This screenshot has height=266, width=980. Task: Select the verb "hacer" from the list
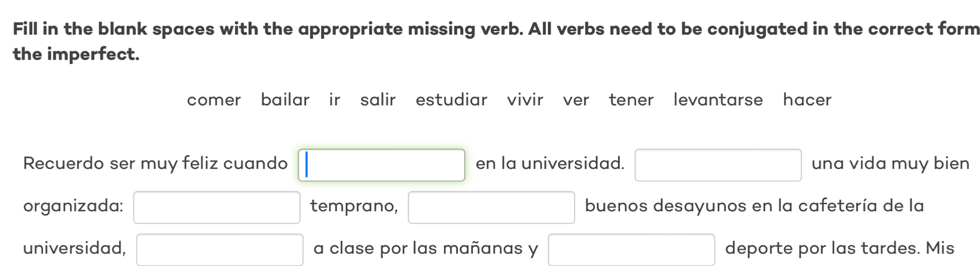coord(807,100)
